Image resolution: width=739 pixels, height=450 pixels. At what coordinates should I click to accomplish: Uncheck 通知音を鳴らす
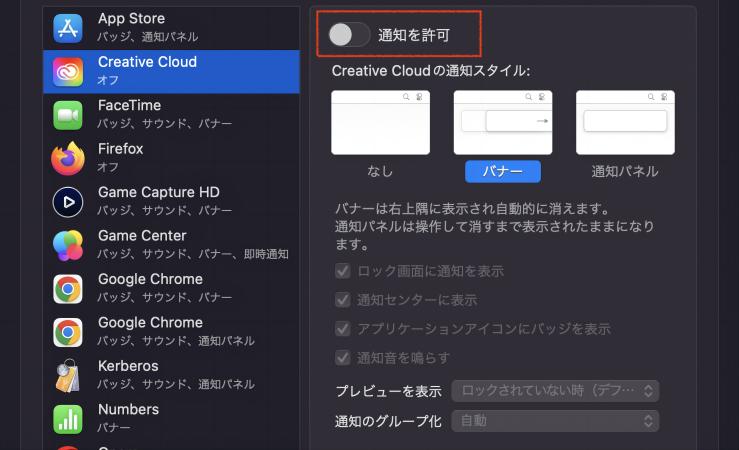343,358
